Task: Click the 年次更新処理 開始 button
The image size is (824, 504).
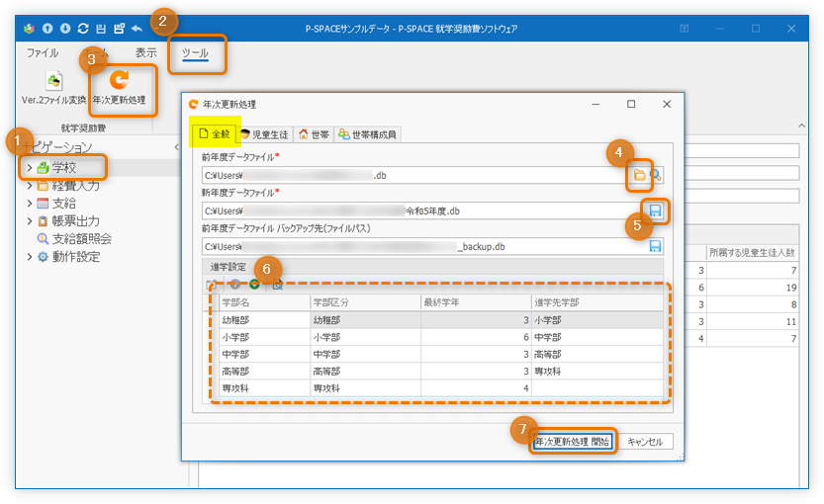Action: [x=573, y=442]
